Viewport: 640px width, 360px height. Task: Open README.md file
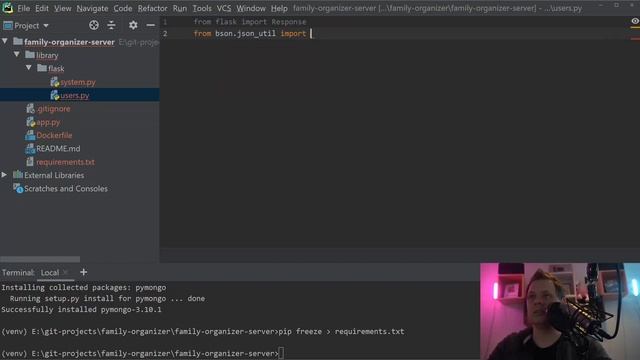pyautogui.click(x=58, y=149)
